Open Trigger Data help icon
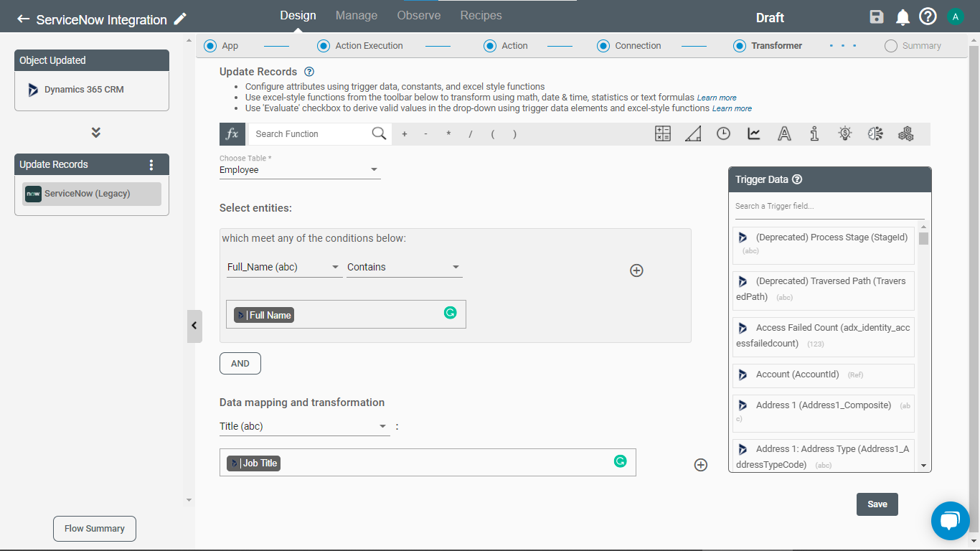The image size is (980, 551). click(796, 180)
